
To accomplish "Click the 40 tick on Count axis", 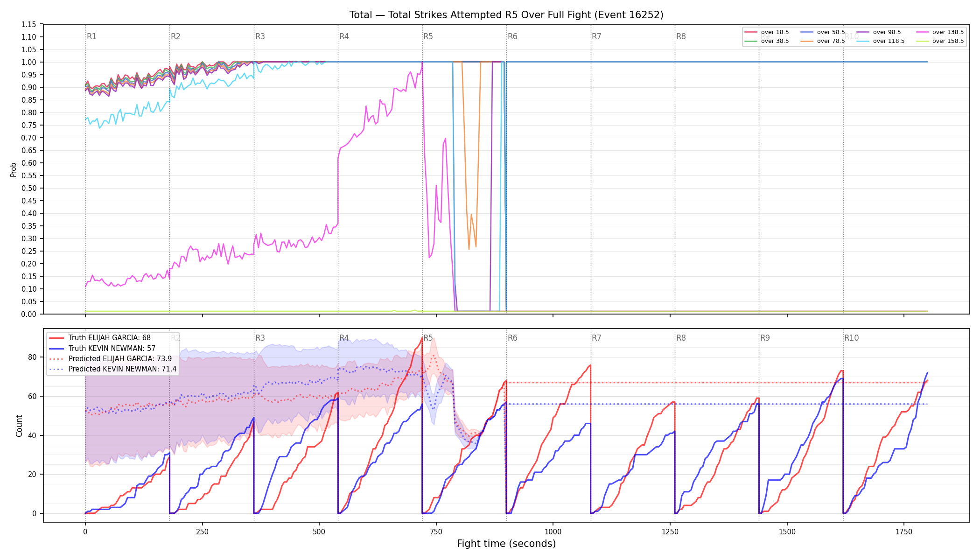I will [32, 435].
